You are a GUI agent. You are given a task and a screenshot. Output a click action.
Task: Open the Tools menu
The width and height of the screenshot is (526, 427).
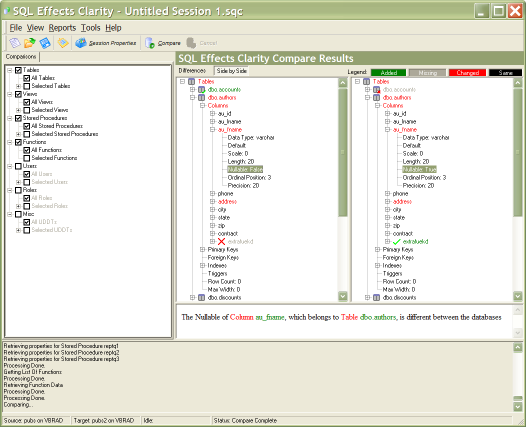pos(91,28)
